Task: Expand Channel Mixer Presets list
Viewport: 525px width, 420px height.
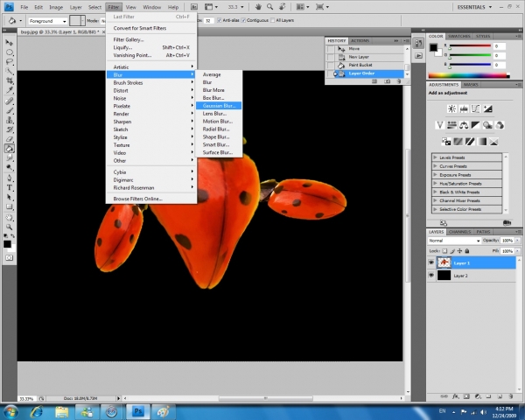Action: click(x=435, y=200)
